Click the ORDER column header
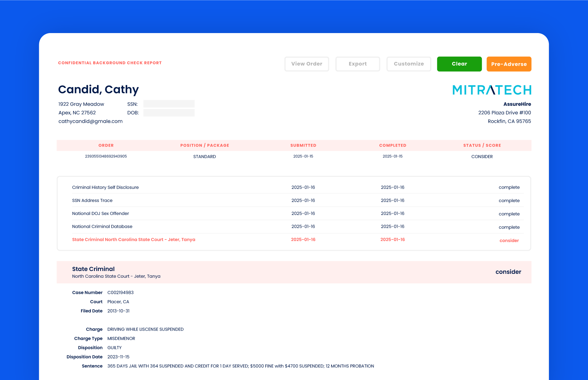Viewport: 588px width, 380px height. pyautogui.click(x=106, y=145)
